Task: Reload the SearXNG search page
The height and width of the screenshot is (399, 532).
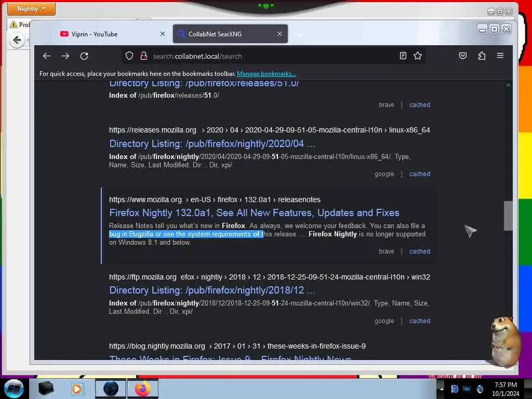Action: 84,56
